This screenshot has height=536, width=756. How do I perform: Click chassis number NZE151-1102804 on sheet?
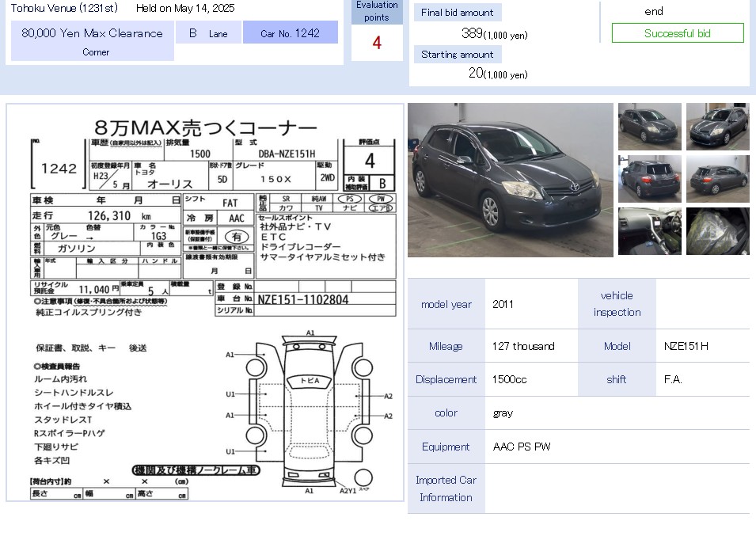[302, 300]
